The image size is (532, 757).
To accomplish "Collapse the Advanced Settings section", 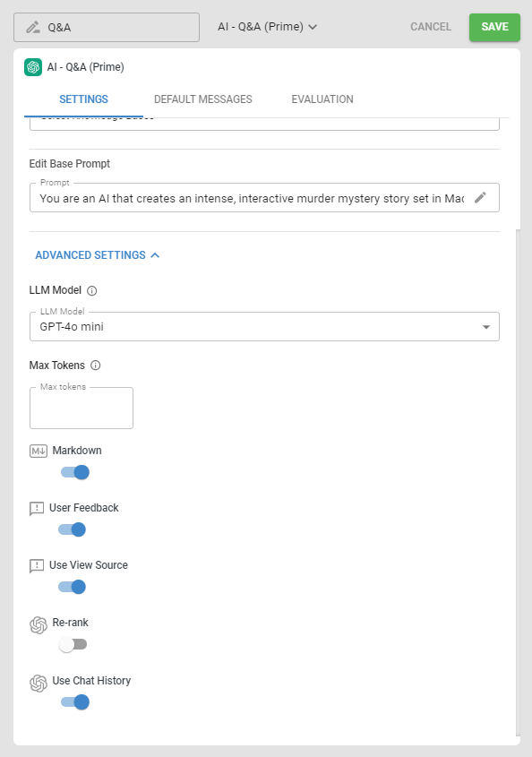I will tap(98, 255).
